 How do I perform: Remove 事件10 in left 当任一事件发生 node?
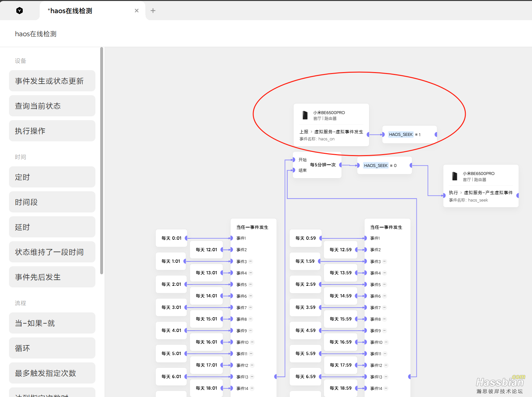pos(252,342)
